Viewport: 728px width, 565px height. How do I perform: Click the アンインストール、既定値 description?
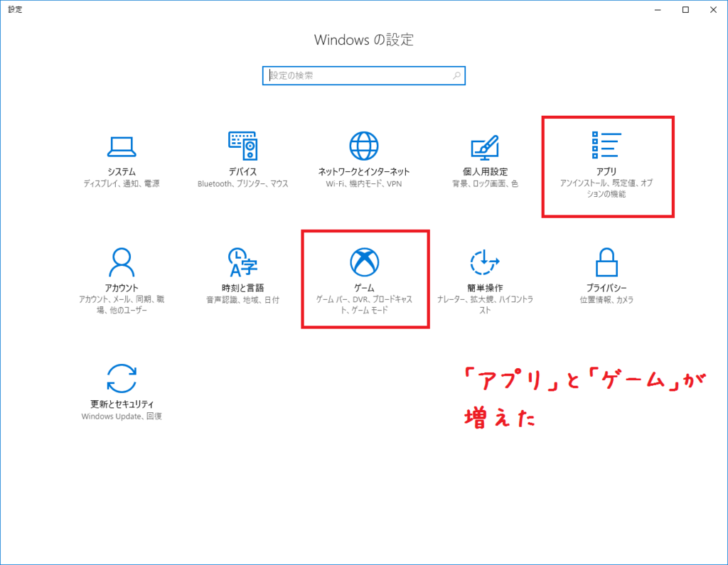606,188
